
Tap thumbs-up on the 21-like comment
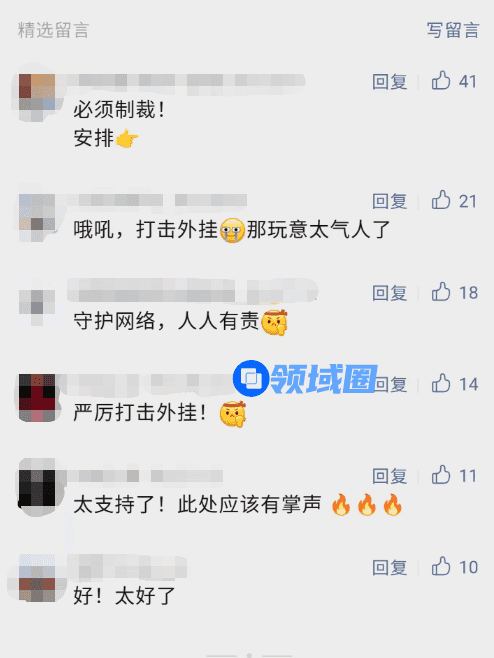click(441, 200)
